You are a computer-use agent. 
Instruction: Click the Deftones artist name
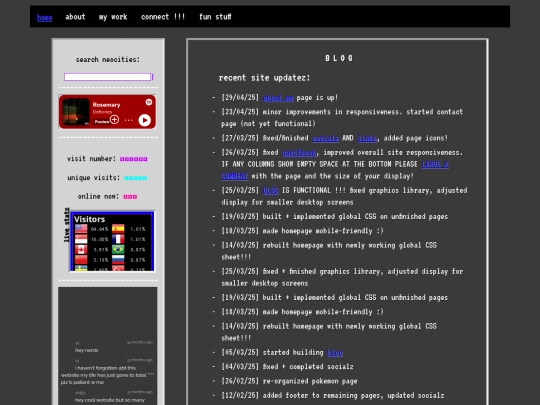tap(102, 112)
